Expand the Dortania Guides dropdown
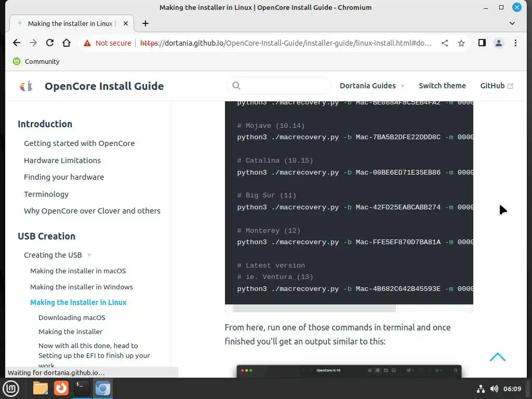 (372, 86)
